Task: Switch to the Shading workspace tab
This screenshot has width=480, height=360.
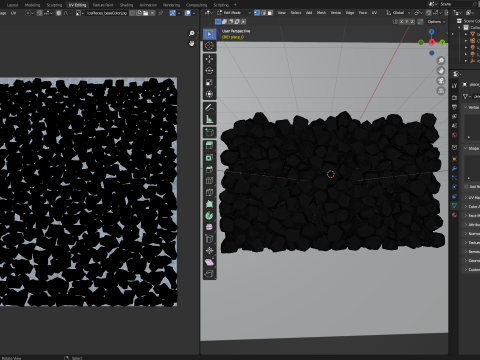Action: coord(126,5)
